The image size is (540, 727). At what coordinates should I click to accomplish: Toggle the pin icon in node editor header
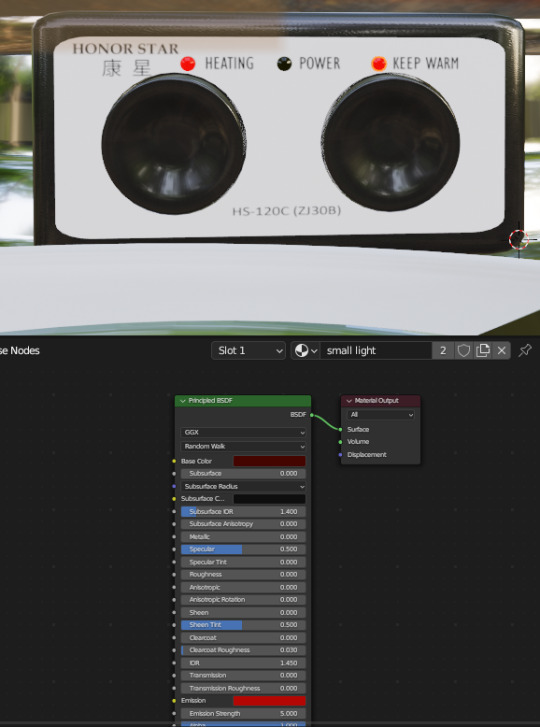point(525,351)
